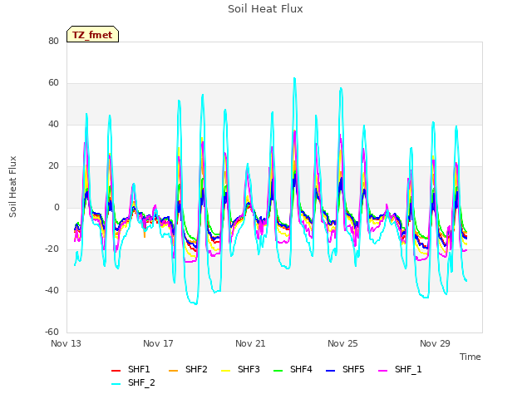Click the Nov 21 x-axis label
This screenshot has width=532, height=399.
pyautogui.click(x=250, y=343)
